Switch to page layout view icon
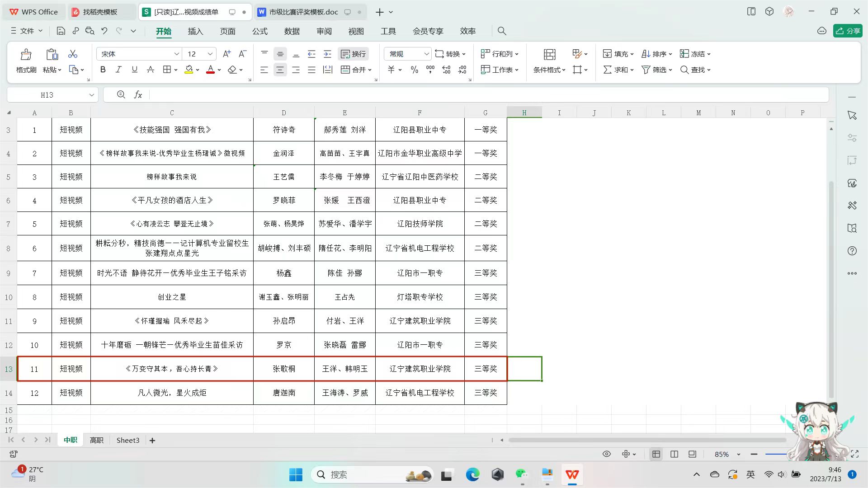Viewport: 868px width, 488px height. click(x=674, y=454)
